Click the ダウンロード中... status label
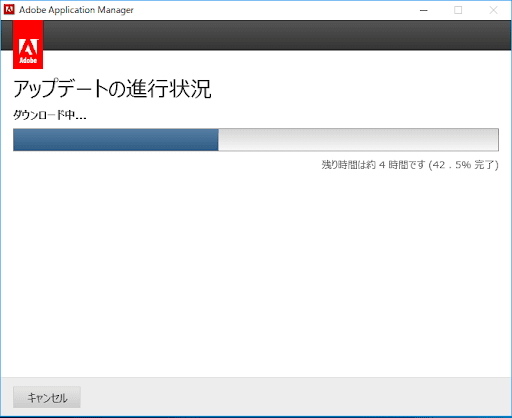The height and width of the screenshot is (418, 512). [x=50, y=115]
